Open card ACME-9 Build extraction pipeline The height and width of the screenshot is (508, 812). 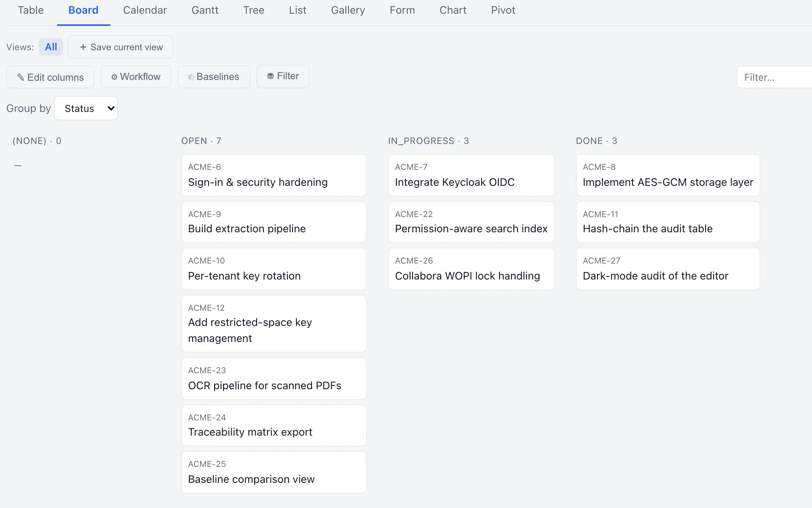(x=274, y=222)
